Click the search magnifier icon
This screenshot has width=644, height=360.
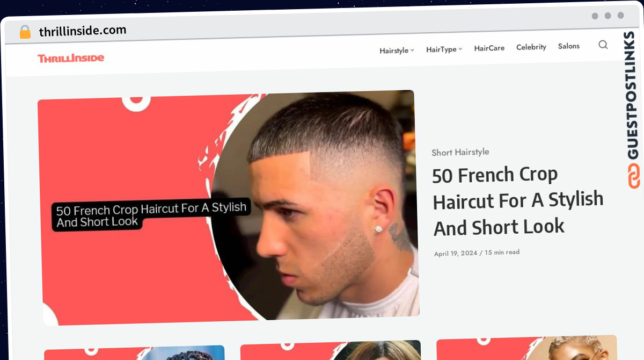coord(603,45)
